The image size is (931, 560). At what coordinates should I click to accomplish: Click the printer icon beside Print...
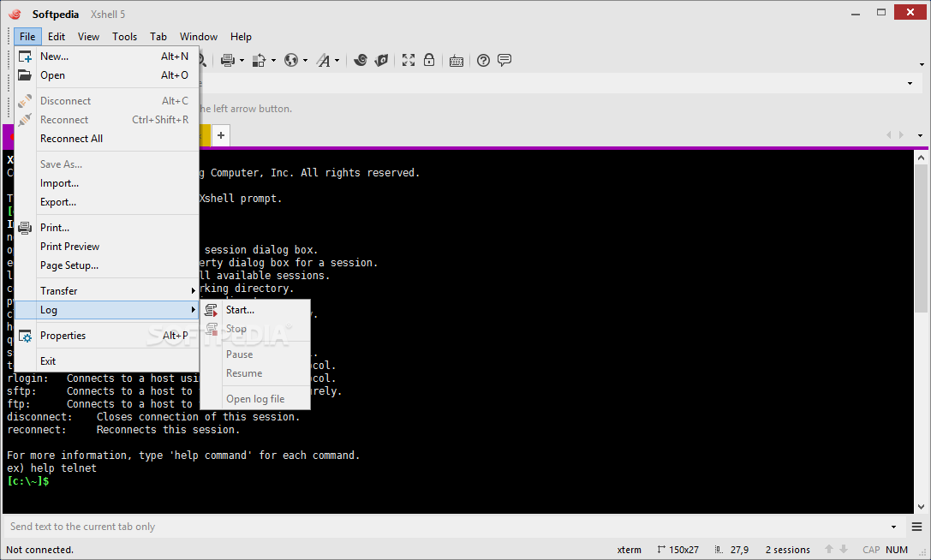coord(25,228)
